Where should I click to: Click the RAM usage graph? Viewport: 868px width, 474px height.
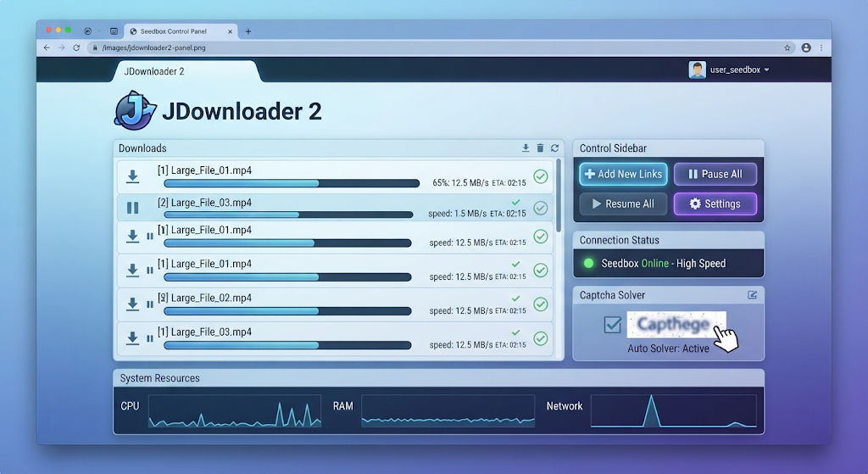448,411
